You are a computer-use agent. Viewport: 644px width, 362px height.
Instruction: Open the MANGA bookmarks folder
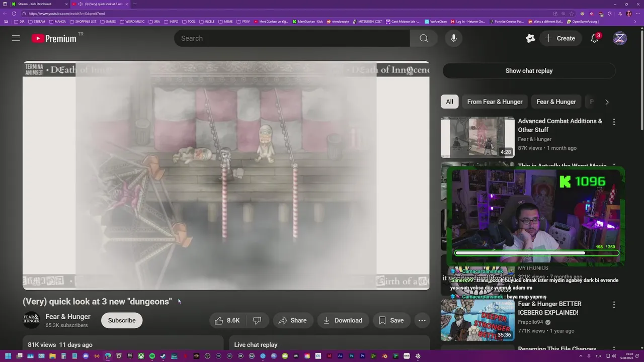(x=57, y=22)
